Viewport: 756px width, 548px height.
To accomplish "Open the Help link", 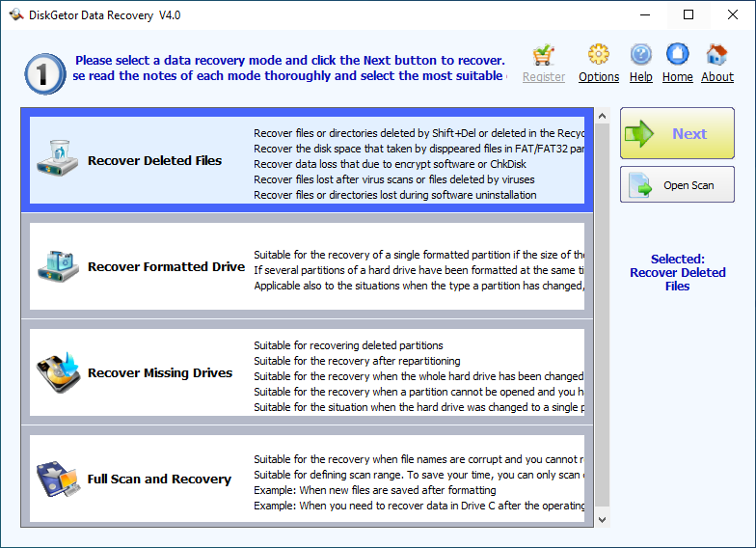I will pyautogui.click(x=640, y=77).
